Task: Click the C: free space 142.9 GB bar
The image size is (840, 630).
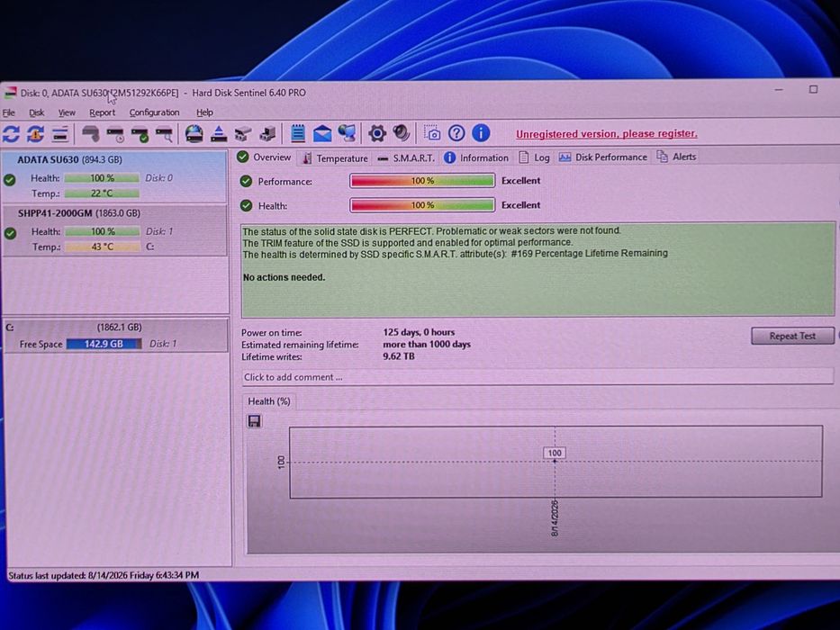Action: [x=104, y=344]
